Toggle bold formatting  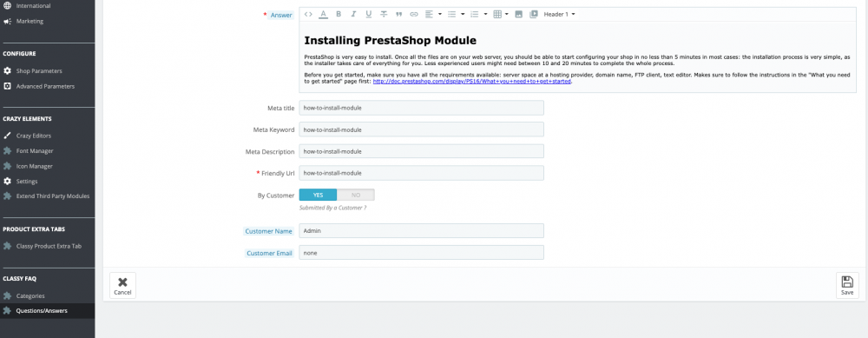339,15
